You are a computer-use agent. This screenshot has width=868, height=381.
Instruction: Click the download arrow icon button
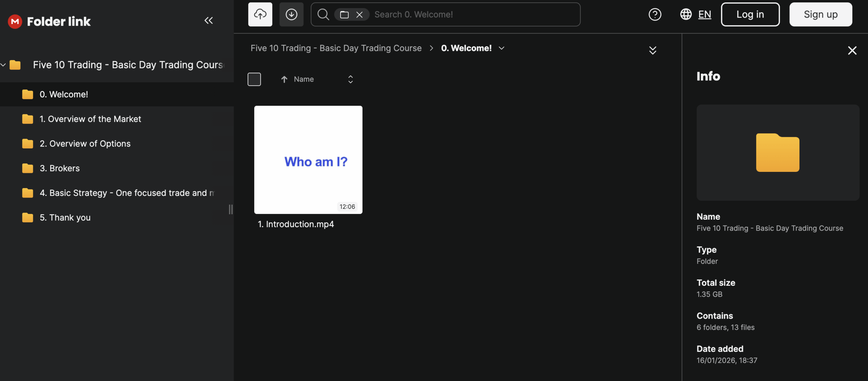(291, 14)
